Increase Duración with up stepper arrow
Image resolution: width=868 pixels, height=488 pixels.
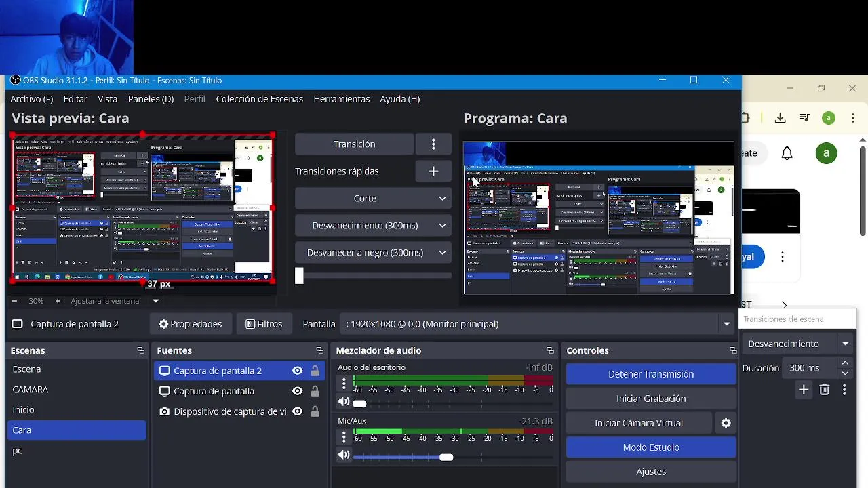click(845, 363)
